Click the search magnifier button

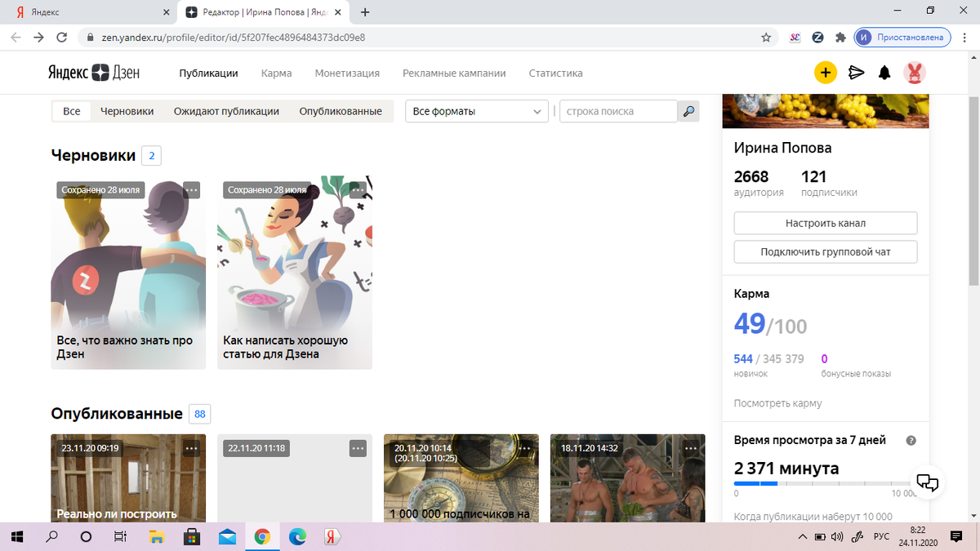[x=689, y=111]
